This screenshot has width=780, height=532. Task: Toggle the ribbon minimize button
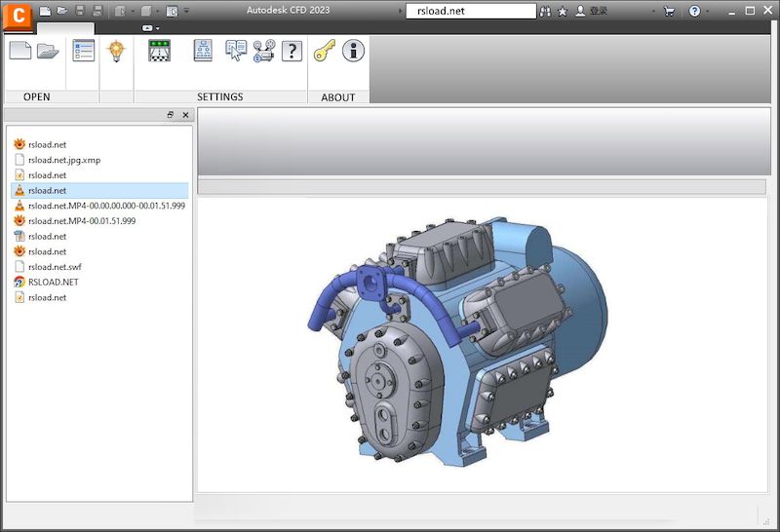coord(147,28)
